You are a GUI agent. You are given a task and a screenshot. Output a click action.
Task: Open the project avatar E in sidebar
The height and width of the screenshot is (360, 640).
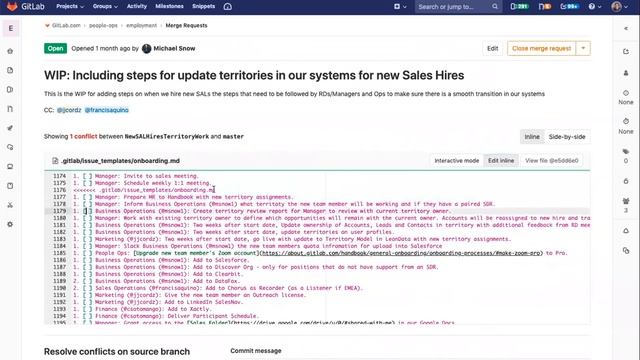11,29
